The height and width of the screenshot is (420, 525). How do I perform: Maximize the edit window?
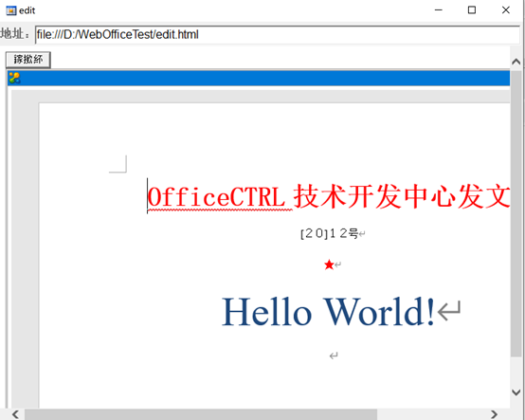click(472, 10)
